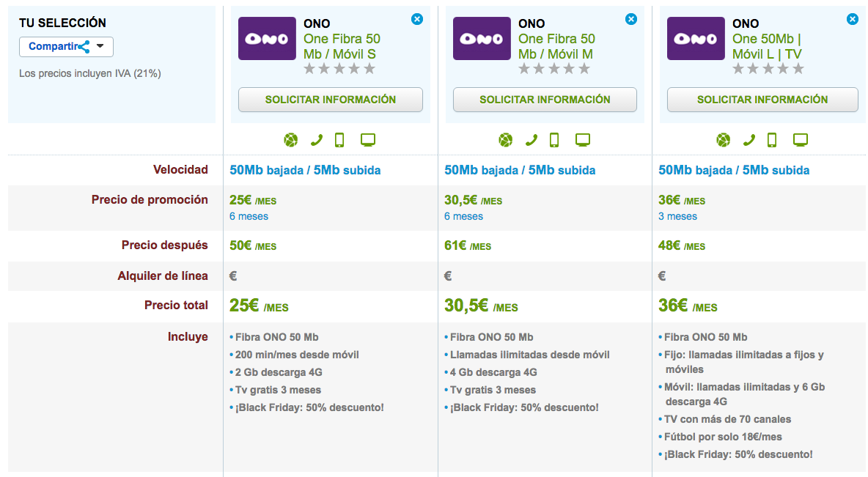The width and height of the screenshot is (868, 477).
Task: Click '200 min/mes desde móvil' feature
Action: point(297,355)
